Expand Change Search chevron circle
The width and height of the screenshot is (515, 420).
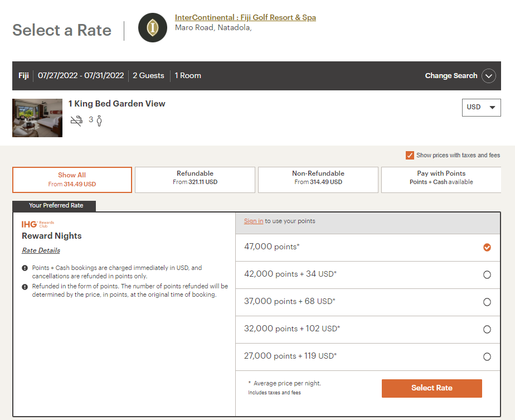(489, 76)
